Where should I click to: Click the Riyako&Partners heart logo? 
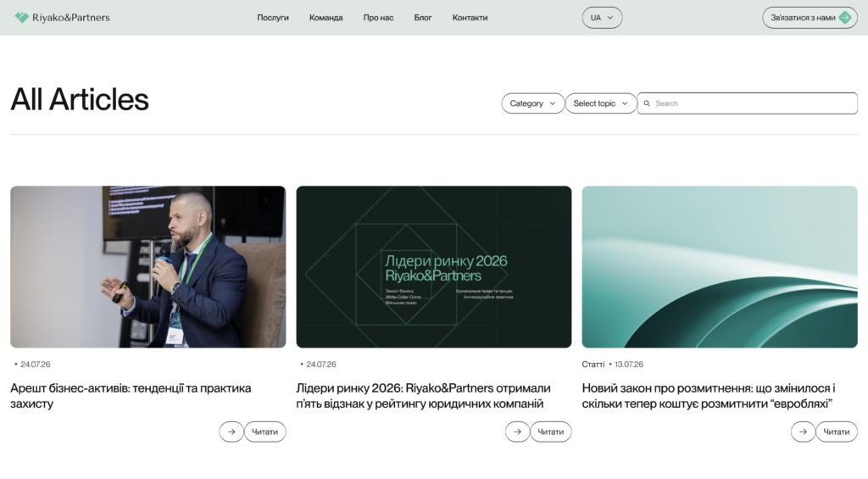pyautogui.click(x=21, y=18)
